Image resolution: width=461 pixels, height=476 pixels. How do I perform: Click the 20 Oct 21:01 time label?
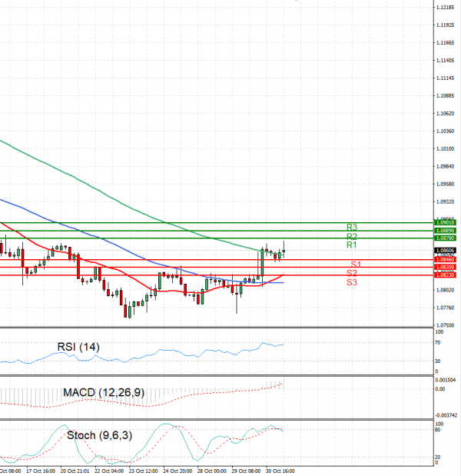pyautogui.click(x=75, y=471)
